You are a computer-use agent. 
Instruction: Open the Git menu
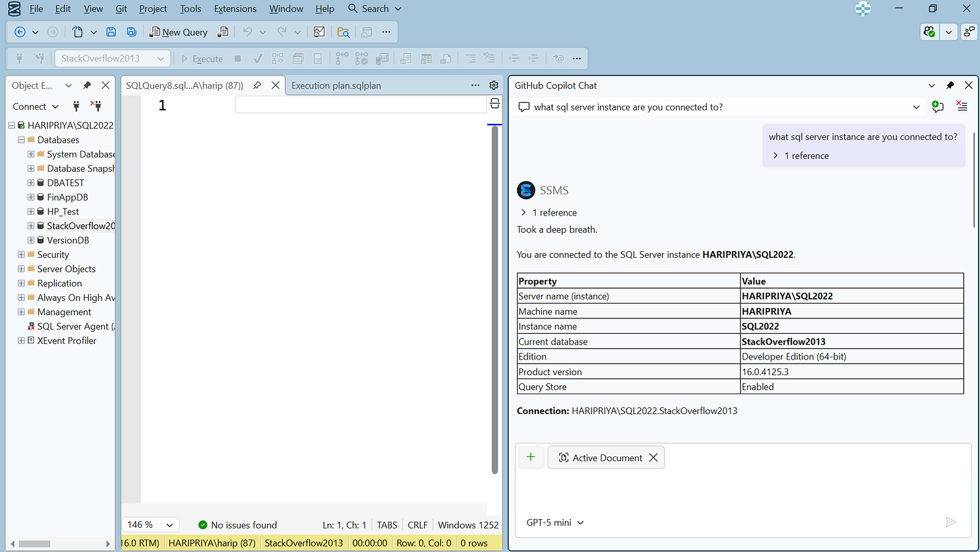(120, 9)
